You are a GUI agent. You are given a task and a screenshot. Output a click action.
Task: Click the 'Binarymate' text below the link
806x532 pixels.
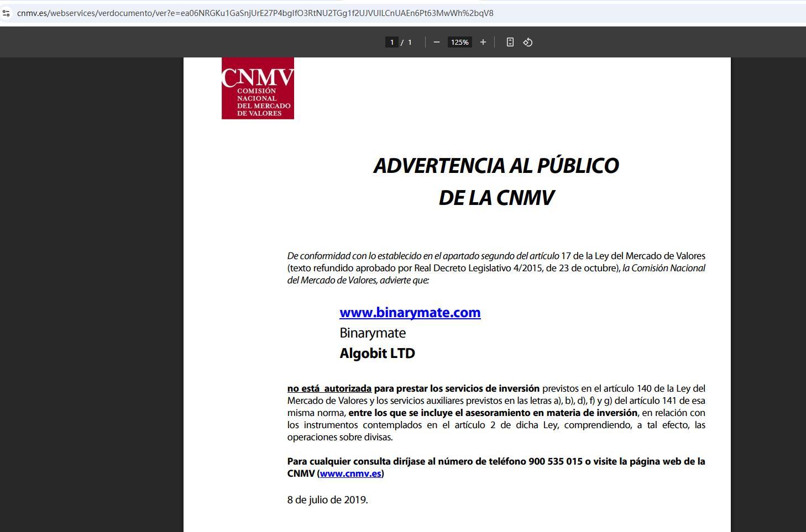coord(373,333)
